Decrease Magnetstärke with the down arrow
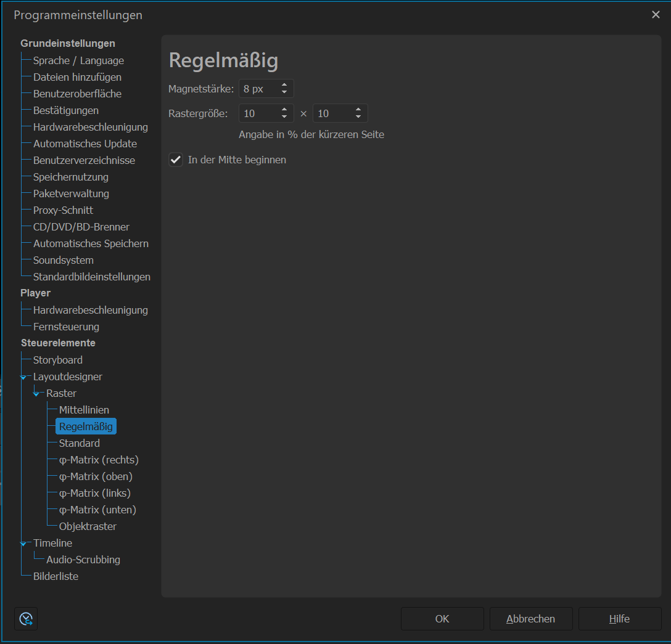This screenshot has height=644, width=671. (284, 92)
